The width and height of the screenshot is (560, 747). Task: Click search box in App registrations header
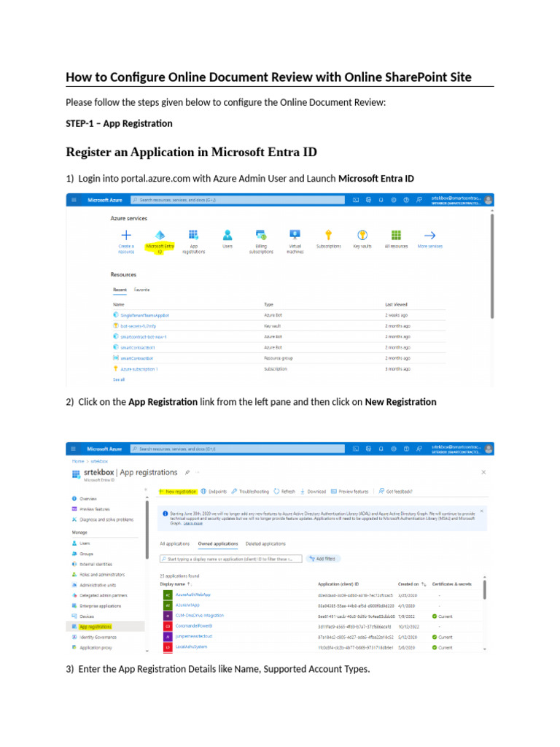(x=237, y=449)
